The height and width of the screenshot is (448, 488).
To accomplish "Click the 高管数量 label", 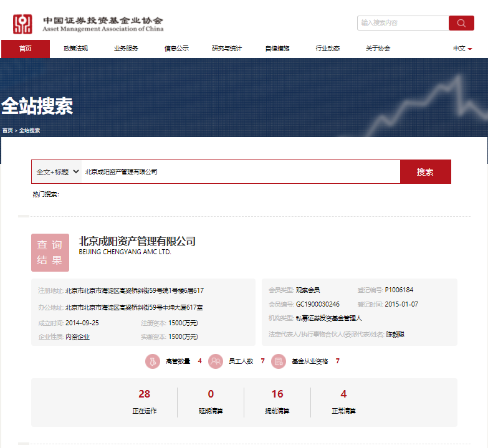I will click(x=178, y=361).
